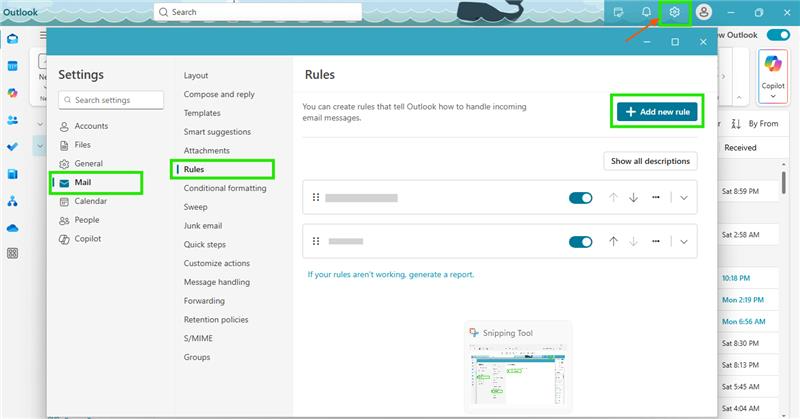800x419 pixels.
Task: Open Copilot app in left rail
Action: click(12, 93)
